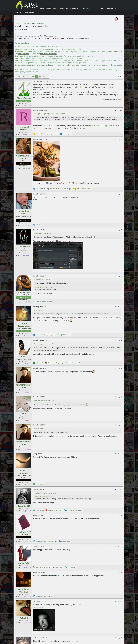
Task: Expand the What's new dropdown arrow
Action: (x=70, y=8)
